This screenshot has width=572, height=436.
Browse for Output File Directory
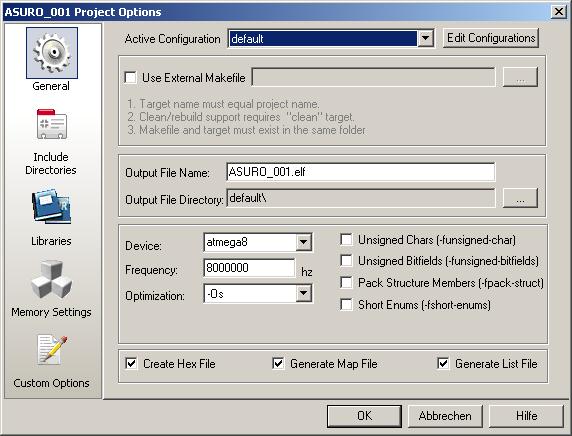click(520, 198)
